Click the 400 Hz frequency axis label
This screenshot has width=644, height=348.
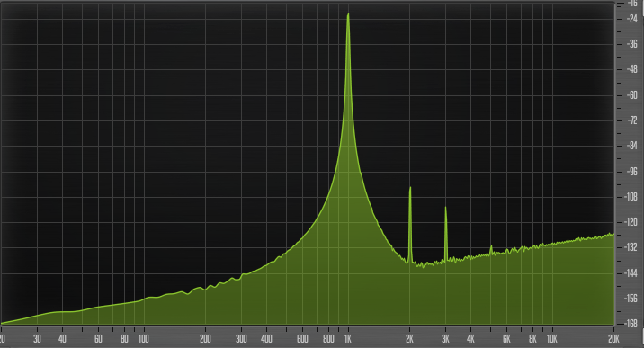266,339
